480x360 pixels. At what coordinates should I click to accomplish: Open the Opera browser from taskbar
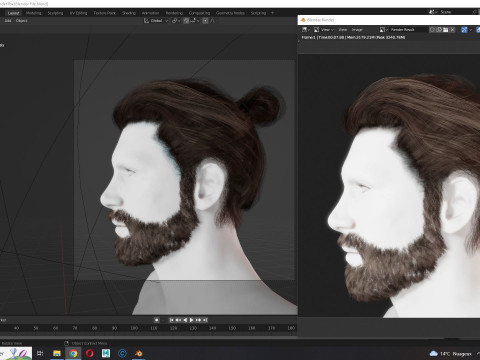tap(90, 353)
